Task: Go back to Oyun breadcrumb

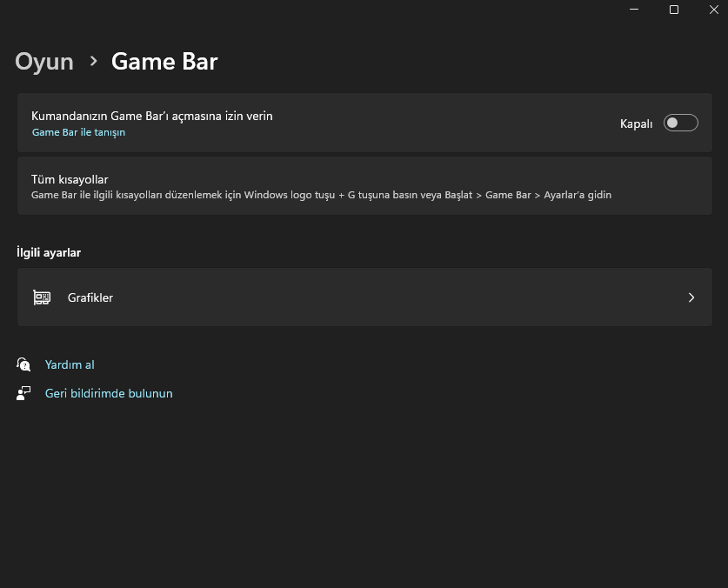Action: pyautogui.click(x=44, y=62)
